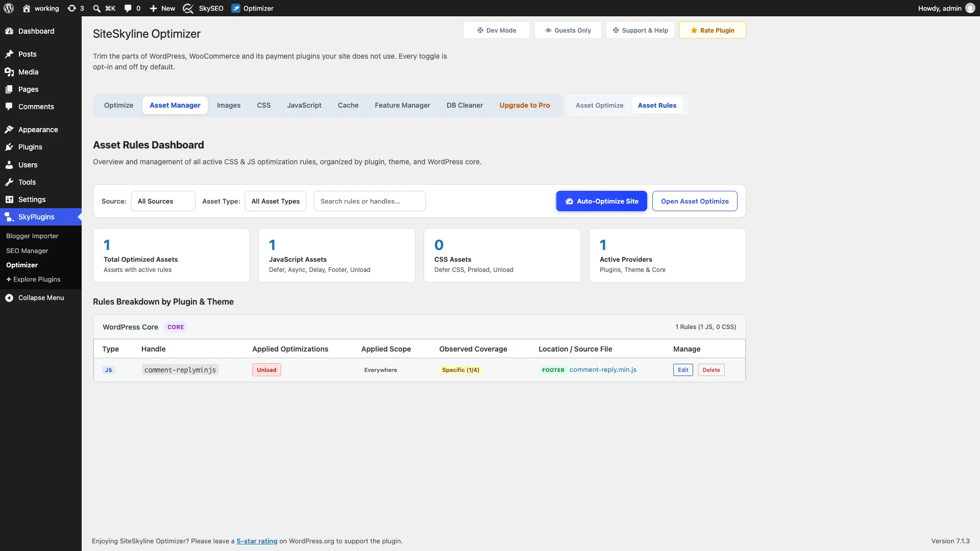Click the admin avatar icon
Viewport: 980px width, 551px height.
point(970,8)
